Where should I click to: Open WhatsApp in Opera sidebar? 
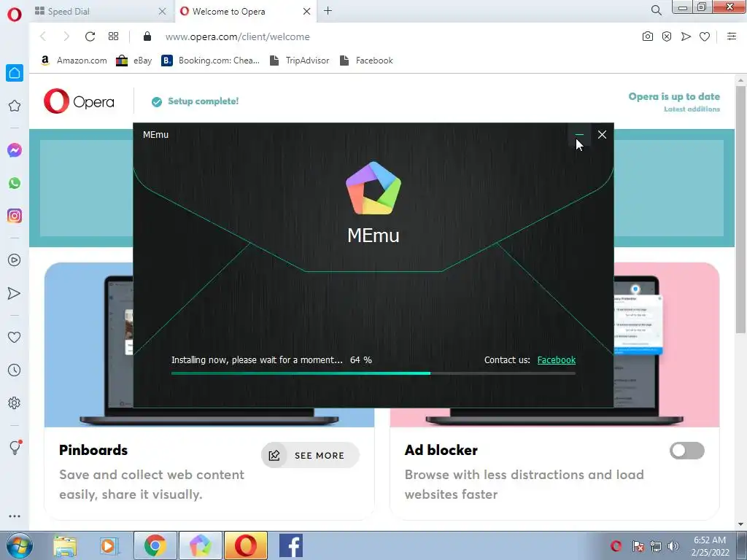(15, 183)
